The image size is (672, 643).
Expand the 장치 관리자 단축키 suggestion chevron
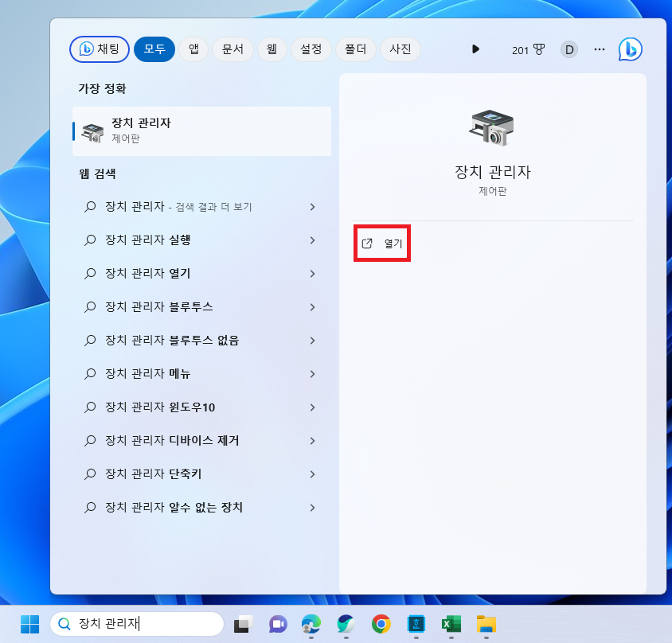coord(312,473)
